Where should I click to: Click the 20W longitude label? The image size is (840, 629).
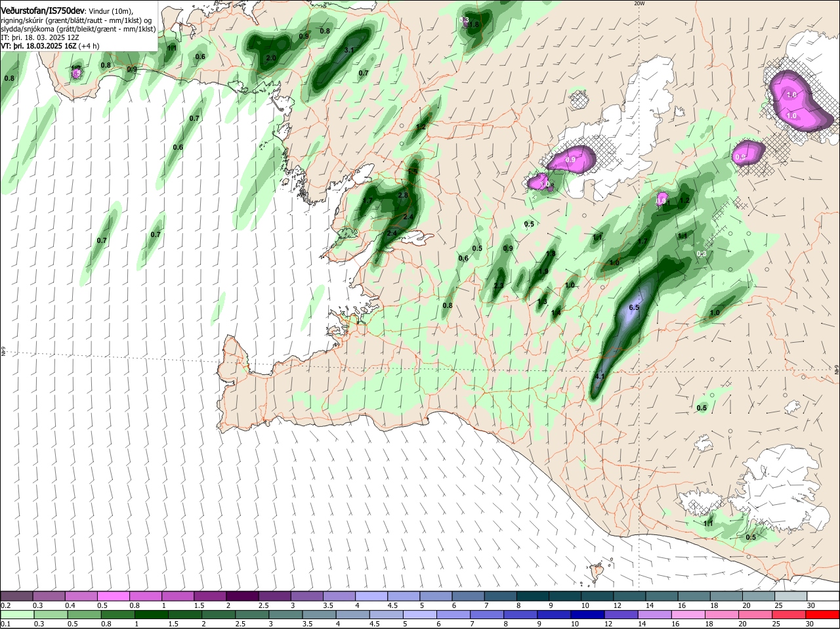[x=639, y=3]
